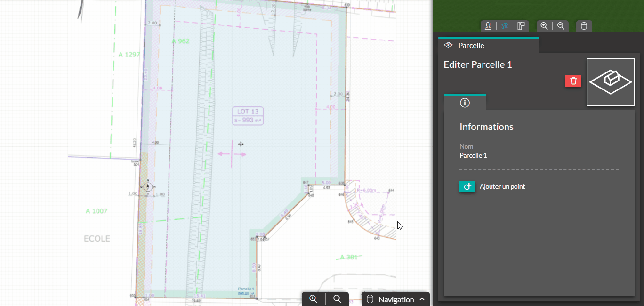Click the move handle at parcel center
This screenshot has width=644, height=306.
pyautogui.click(x=241, y=144)
